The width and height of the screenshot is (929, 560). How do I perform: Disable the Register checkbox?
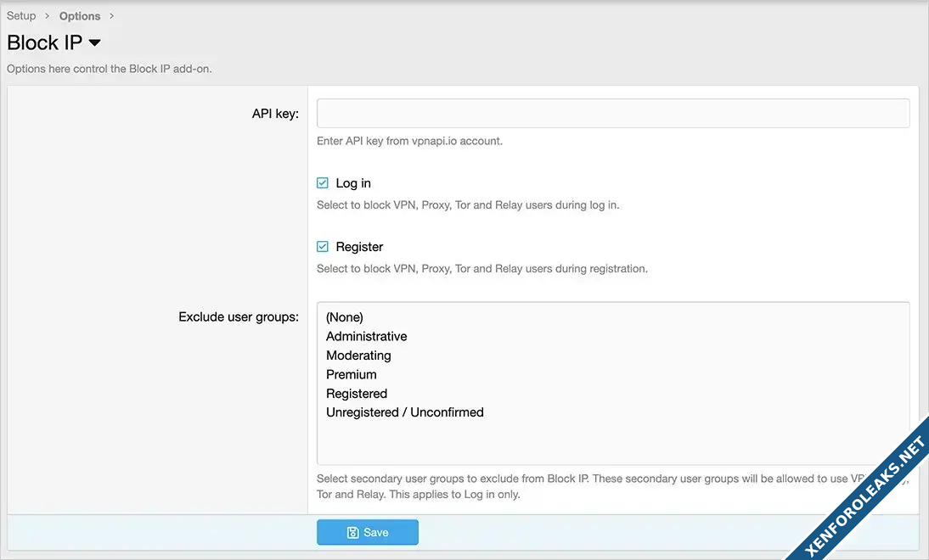coord(323,247)
